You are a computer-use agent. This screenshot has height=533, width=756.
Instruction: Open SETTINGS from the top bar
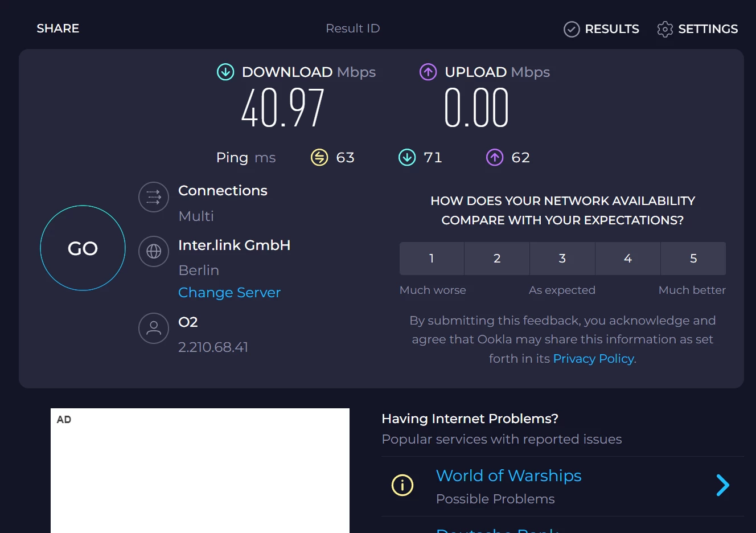[x=697, y=29]
